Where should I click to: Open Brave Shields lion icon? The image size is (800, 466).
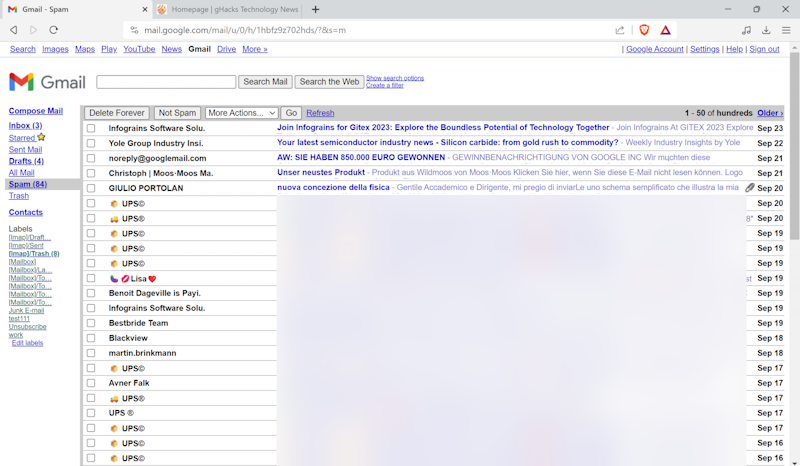(x=644, y=30)
